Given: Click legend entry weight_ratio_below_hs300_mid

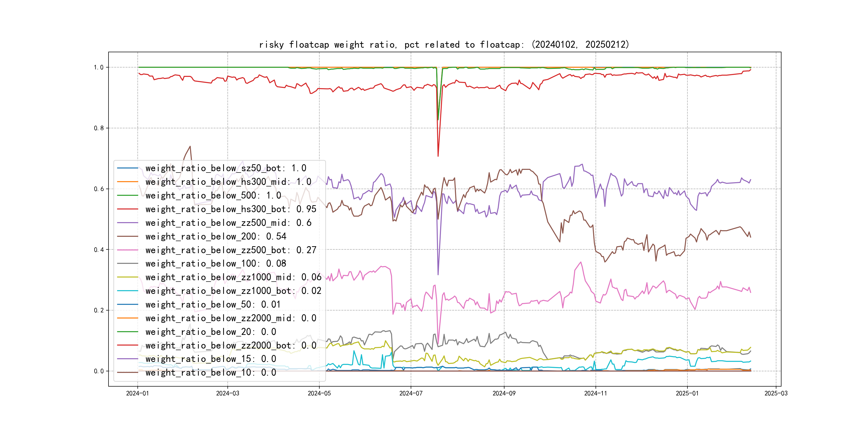Looking at the screenshot, I should point(228,182).
